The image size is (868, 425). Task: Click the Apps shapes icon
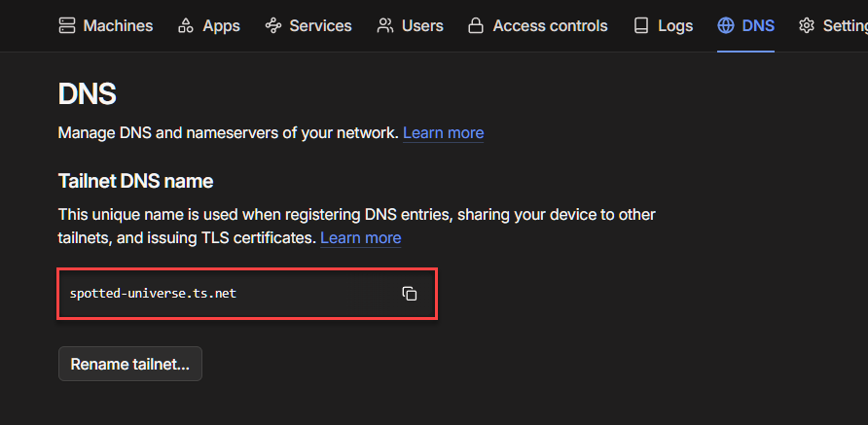click(186, 26)
